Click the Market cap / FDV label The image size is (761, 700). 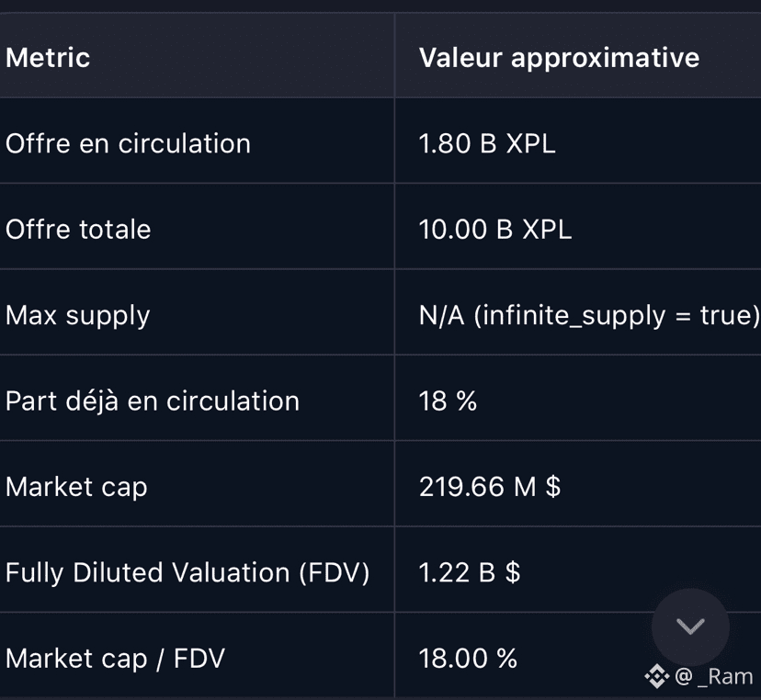coord(115,658)
